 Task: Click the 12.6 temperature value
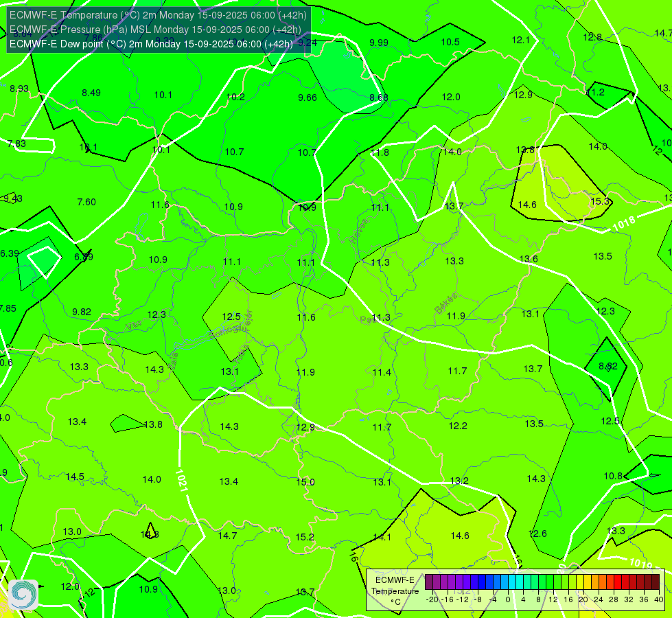(x=537, y=534)
